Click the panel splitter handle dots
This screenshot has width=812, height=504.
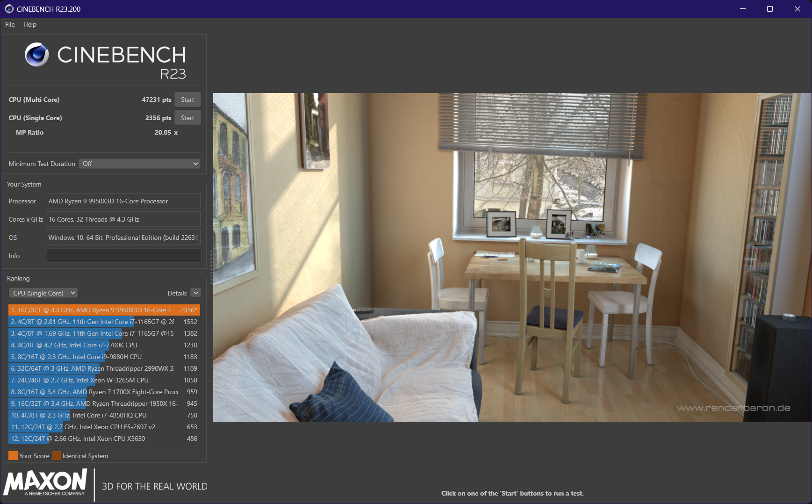[x=211, y=267]
